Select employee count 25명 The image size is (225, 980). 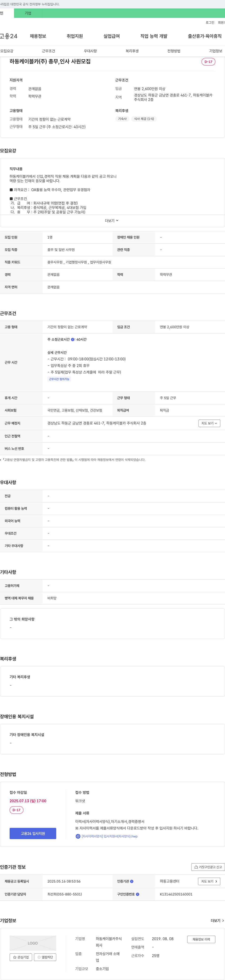[x=155, y=956]
